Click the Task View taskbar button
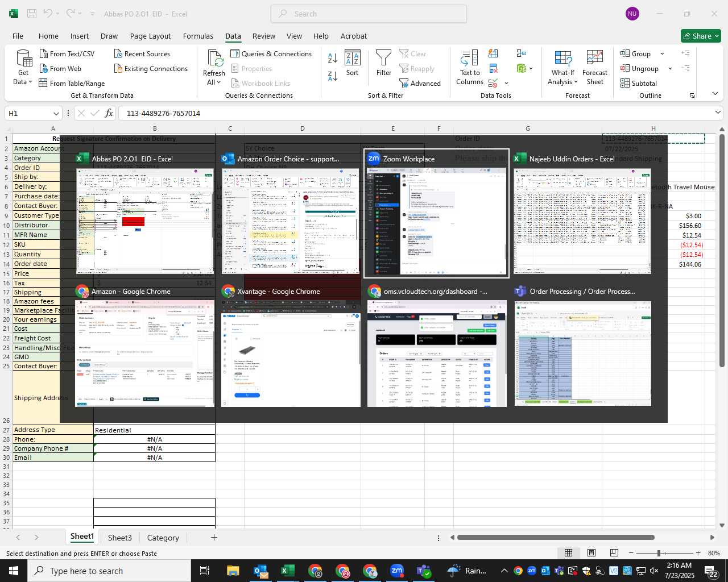 205,571
